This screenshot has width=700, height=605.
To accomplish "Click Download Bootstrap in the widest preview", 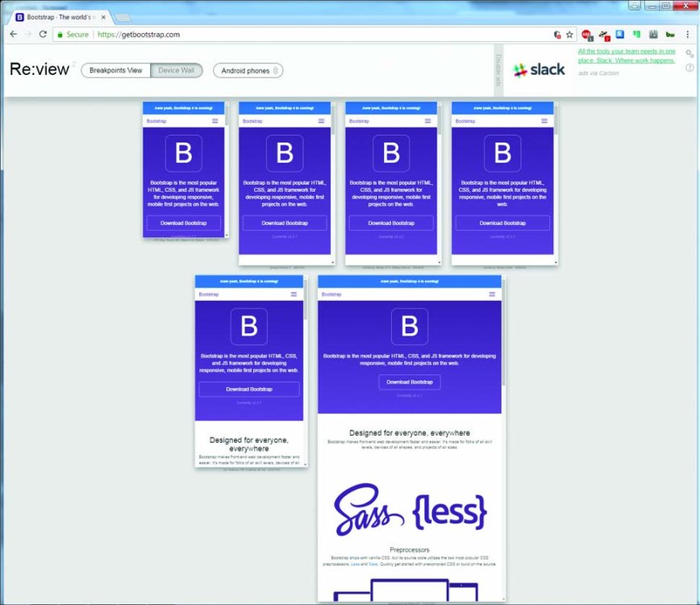I will point(410,382).
